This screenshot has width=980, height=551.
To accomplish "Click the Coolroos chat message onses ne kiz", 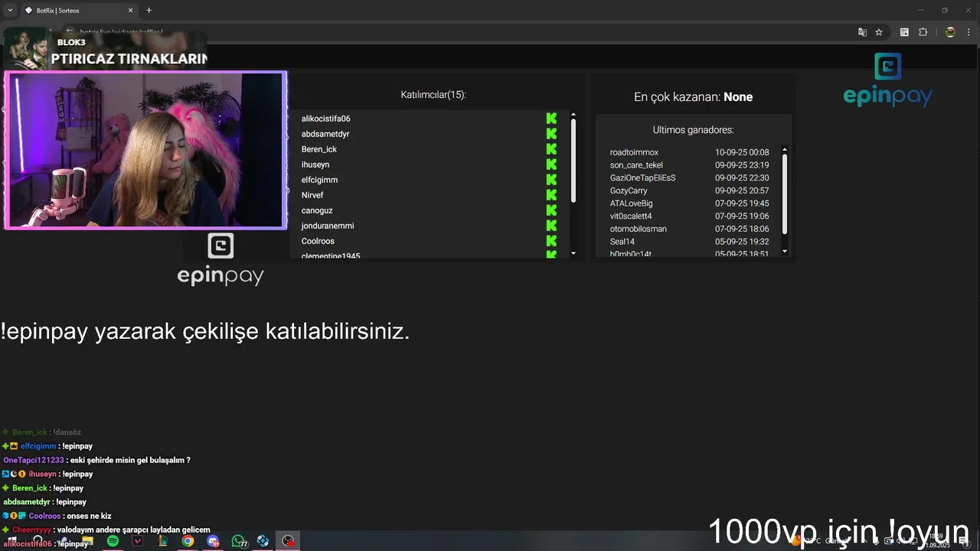I will (x=57, y=516).
